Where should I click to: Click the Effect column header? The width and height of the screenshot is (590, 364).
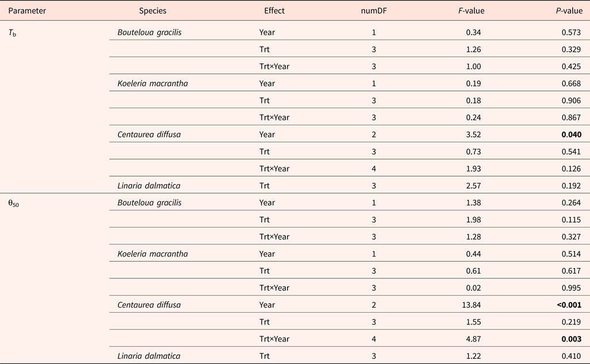pyautogui.click(x=274, y=10)
